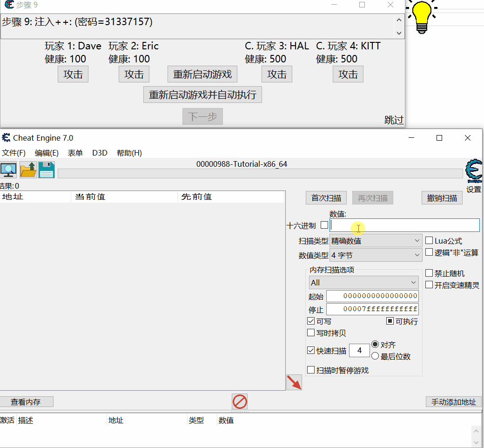Click the floppy disk save icon
Image resolution: width=484 pixels, height=448 pixels.
click(x=47, y=170)
